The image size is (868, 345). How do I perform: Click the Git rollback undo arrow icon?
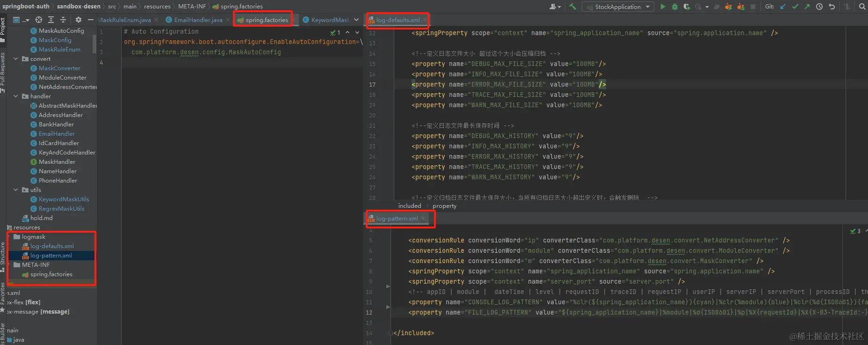coord(832,7)
